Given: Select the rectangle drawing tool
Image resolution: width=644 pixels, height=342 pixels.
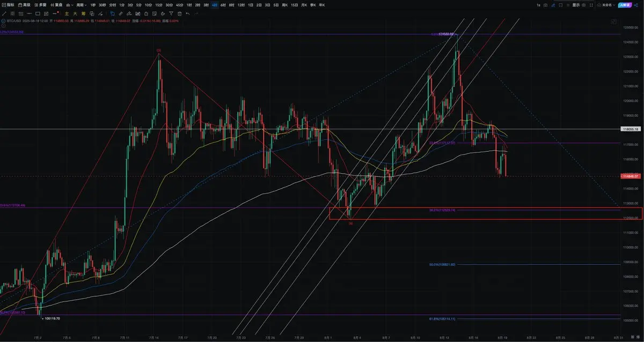Looking at the screenshot, I should 38,13.
